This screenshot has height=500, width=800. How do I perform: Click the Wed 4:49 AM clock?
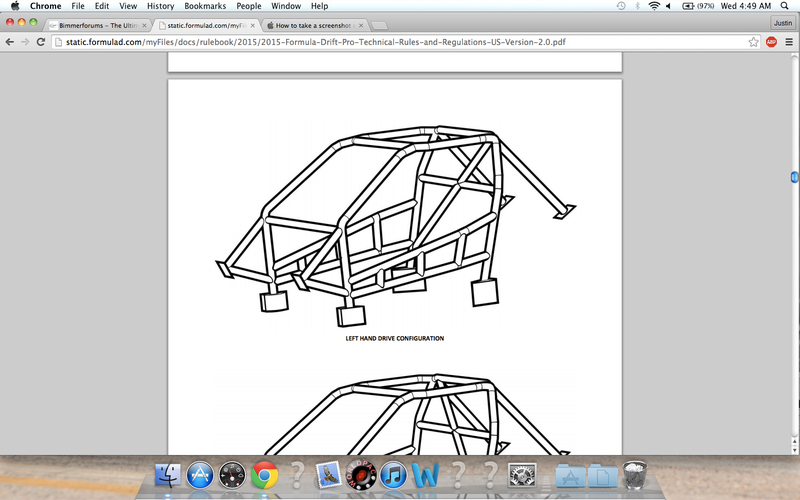tap(745, 6)
